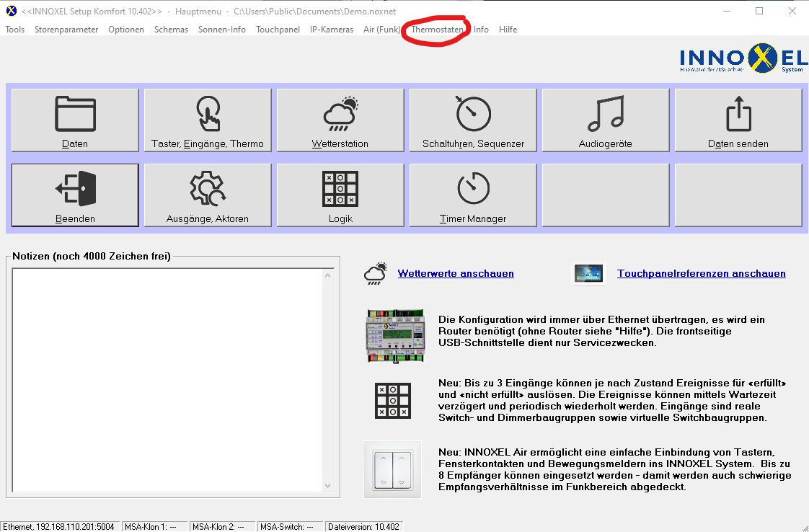Close the INNOXEL Setup window
Viewport: 809px width, 532px height.
click(792, 11)
